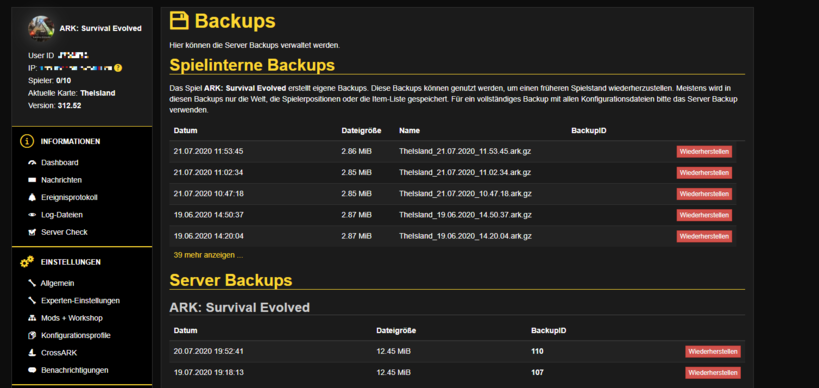Click the Ereignisprotokoll bell icon
This screenshot has height=388, width=819.
[32, 197]
